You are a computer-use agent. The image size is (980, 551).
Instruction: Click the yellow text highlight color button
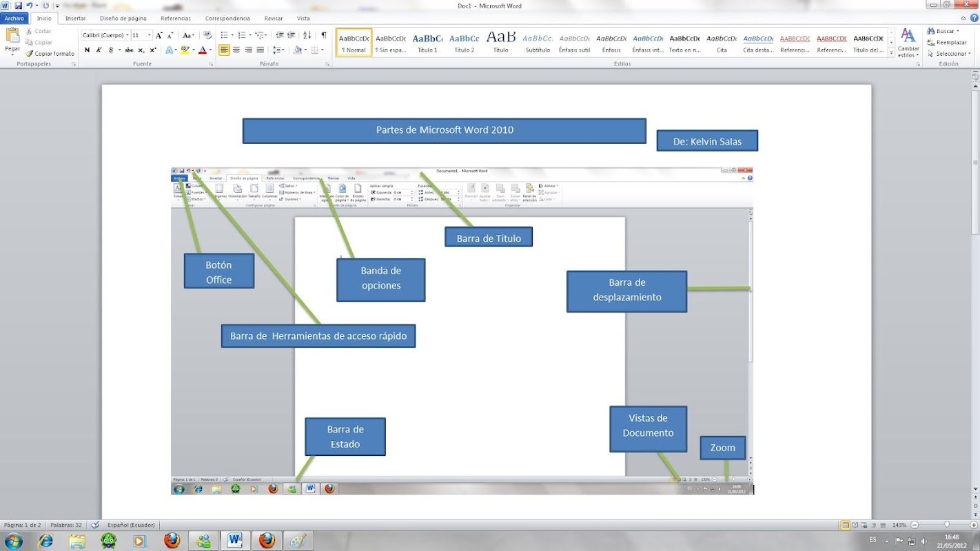coord(185,50)
